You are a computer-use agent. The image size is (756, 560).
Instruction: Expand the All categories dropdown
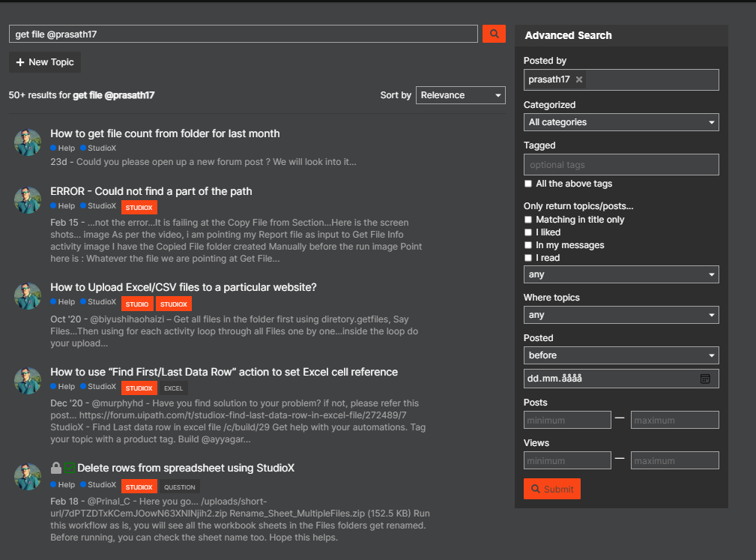[x=620, y=122]
